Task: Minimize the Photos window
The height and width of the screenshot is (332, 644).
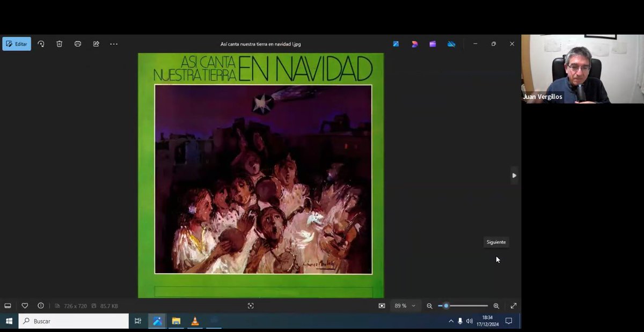Action: (475, 44)
